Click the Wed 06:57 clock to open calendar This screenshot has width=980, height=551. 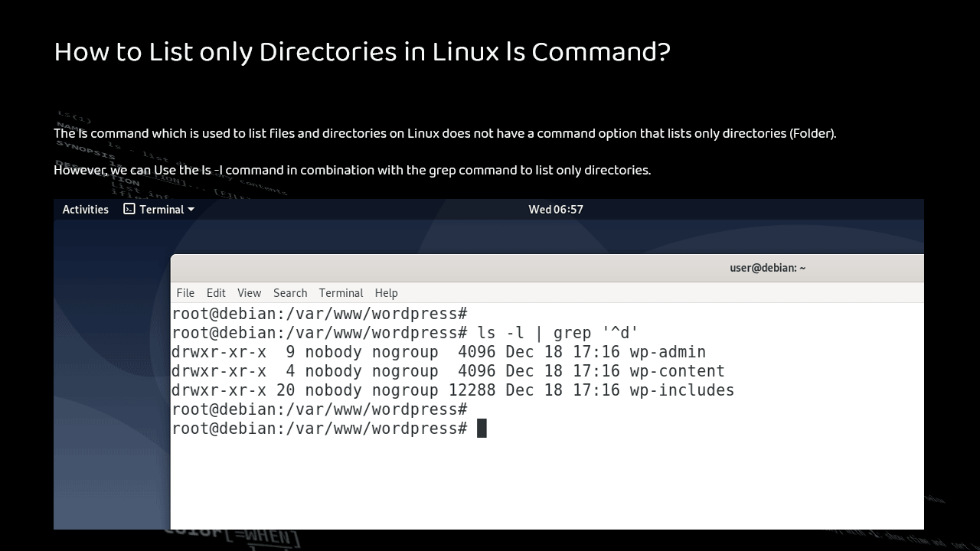pyautogui.click(x=556, y=209)
